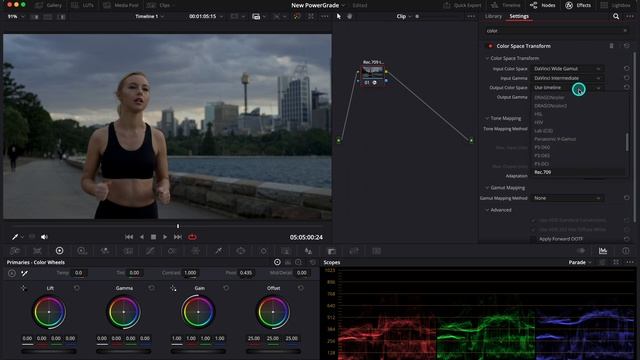
Task: Adjust the Gain color wheel center
Action: [198, 312]
